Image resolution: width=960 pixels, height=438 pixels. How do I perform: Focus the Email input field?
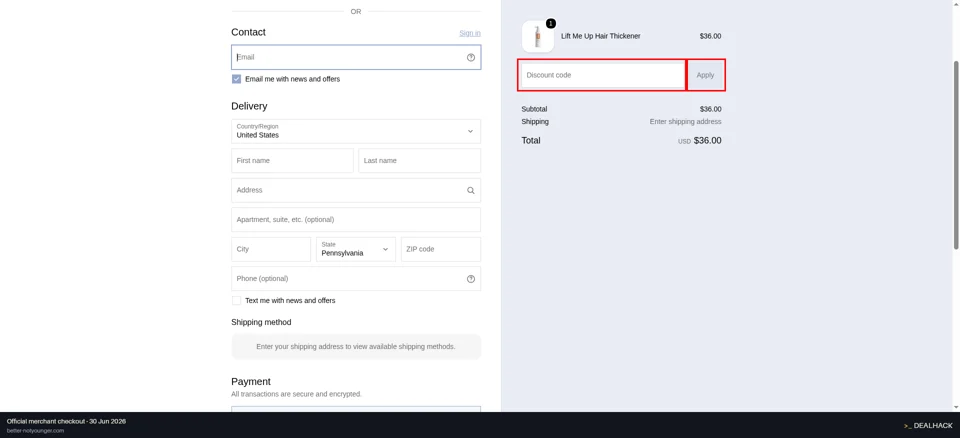pyautogui.click(x=356, y=57)
